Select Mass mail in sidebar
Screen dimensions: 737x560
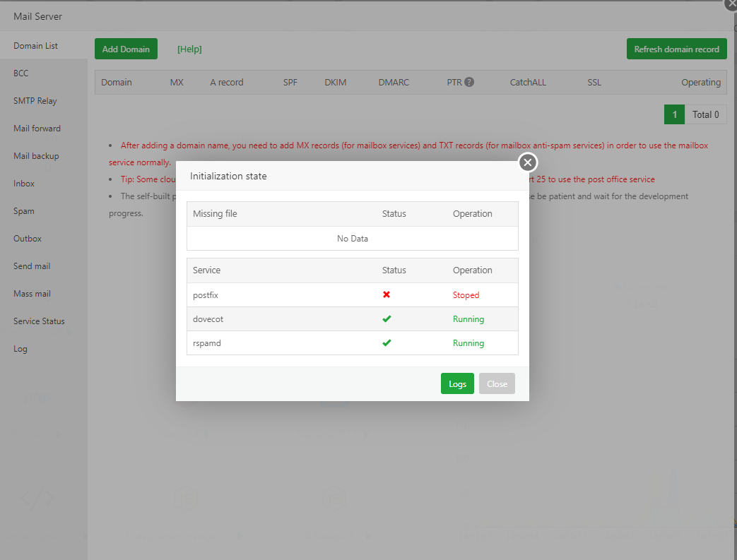44,294
